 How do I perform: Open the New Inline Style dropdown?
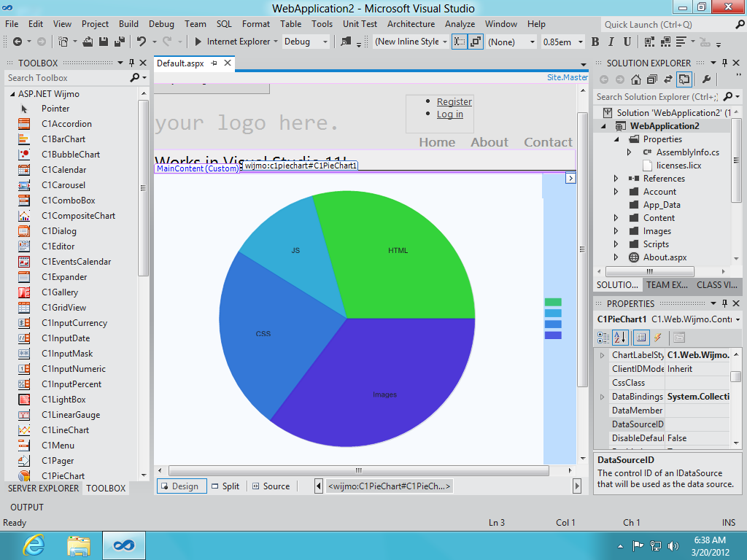pos(444,42)
